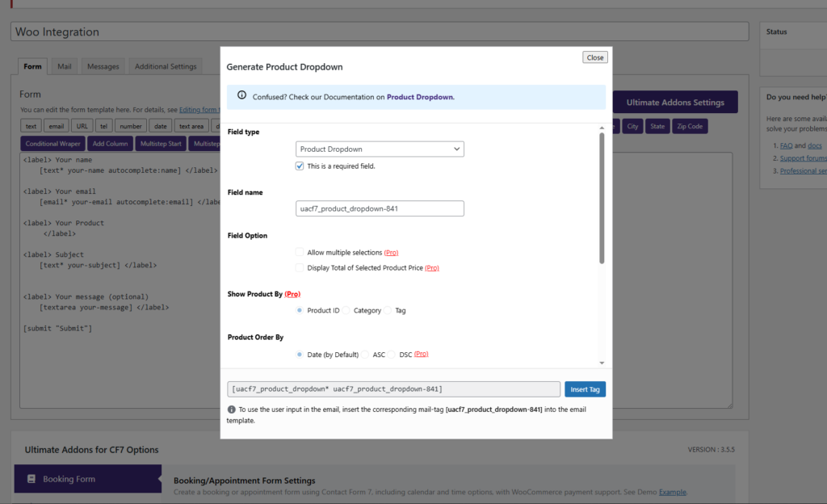Open the Example demo link
Screen dimensions: 827x504
tap(673, 492)
